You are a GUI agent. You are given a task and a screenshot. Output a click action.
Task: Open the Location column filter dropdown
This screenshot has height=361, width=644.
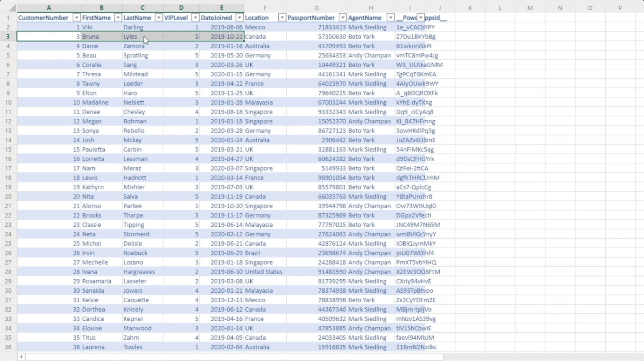282,18
